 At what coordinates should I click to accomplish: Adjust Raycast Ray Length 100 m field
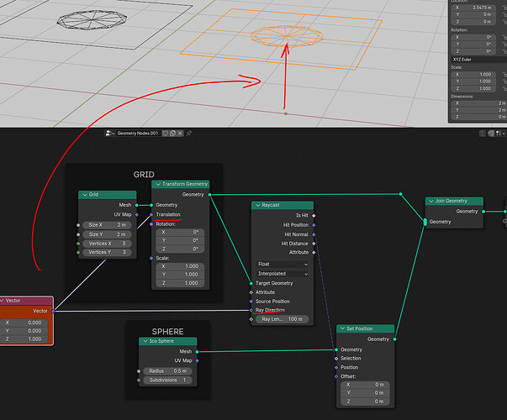282,319
